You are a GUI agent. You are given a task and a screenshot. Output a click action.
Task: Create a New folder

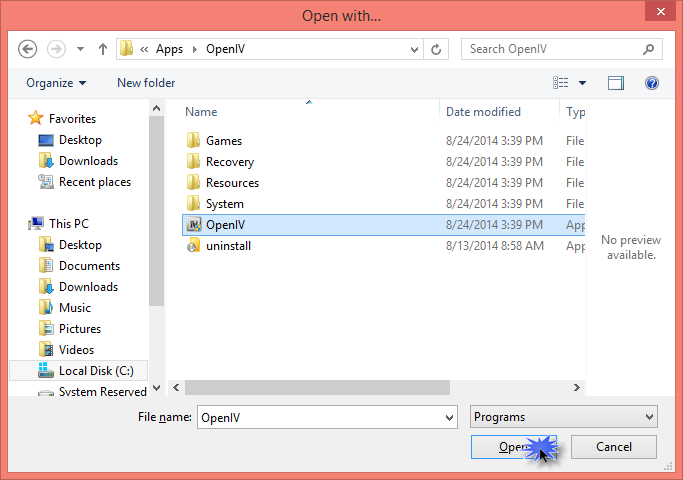(x=146, y=83)
